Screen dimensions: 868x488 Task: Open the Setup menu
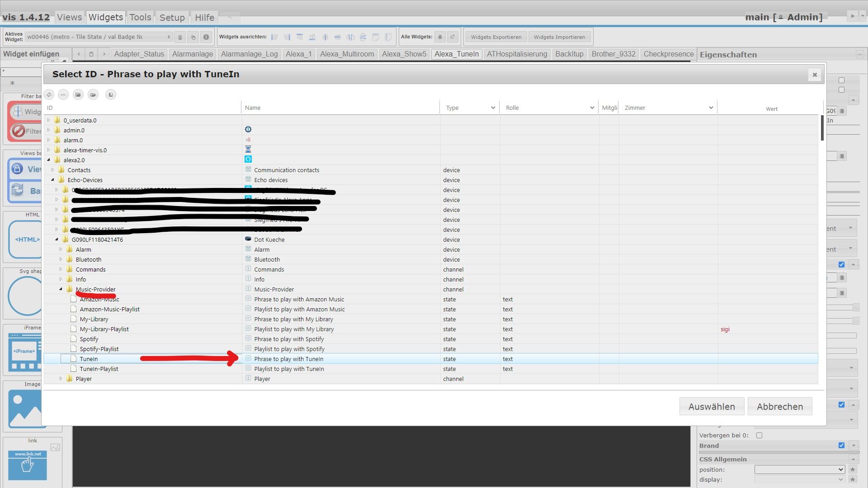point(172,17)
